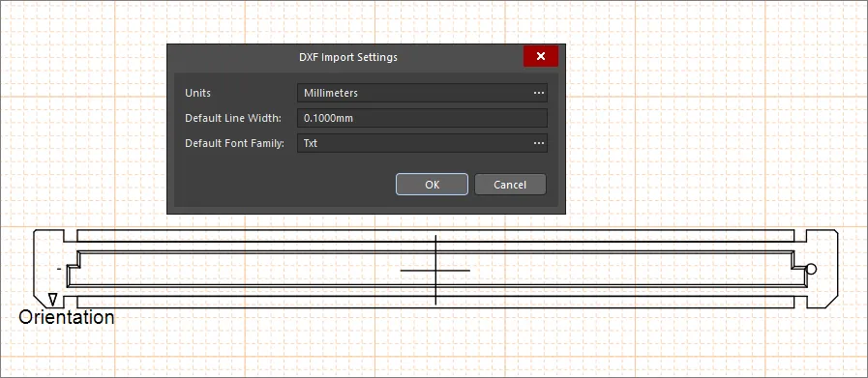The height and width of the screenshot is (378, 868).
Task: Close the DXF Import Settings dialog
Action: (541, 56)
